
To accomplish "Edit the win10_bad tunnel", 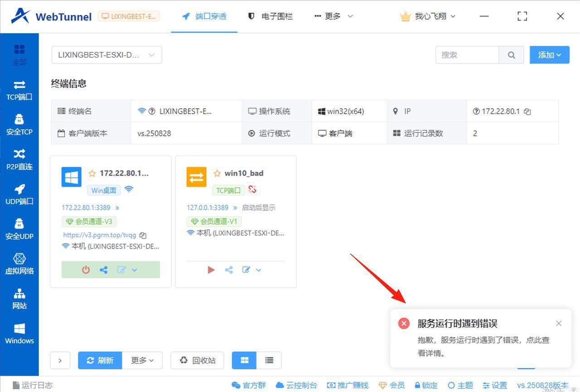I will (246, 270).
